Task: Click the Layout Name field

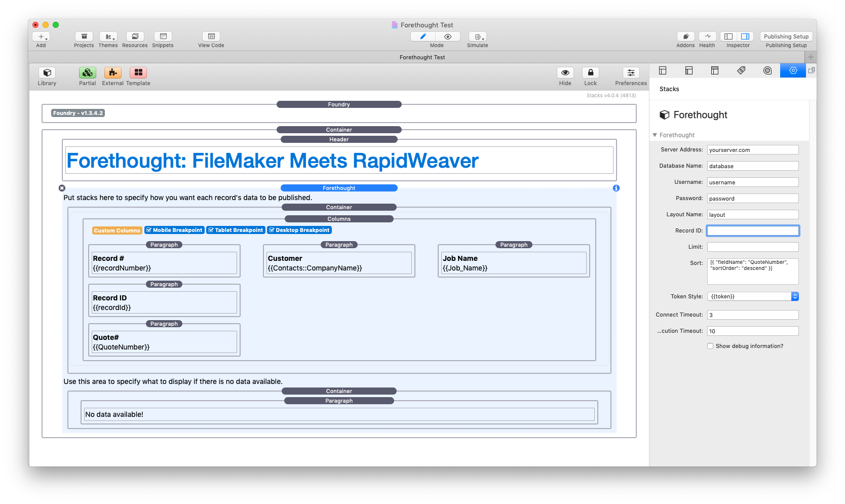Action: (x=753, y=215)
